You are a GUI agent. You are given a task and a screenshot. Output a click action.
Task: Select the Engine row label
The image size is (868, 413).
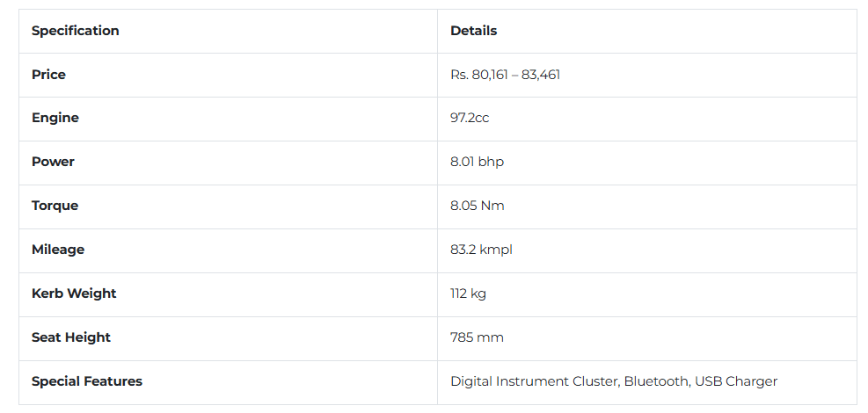[x=55, y=119]
